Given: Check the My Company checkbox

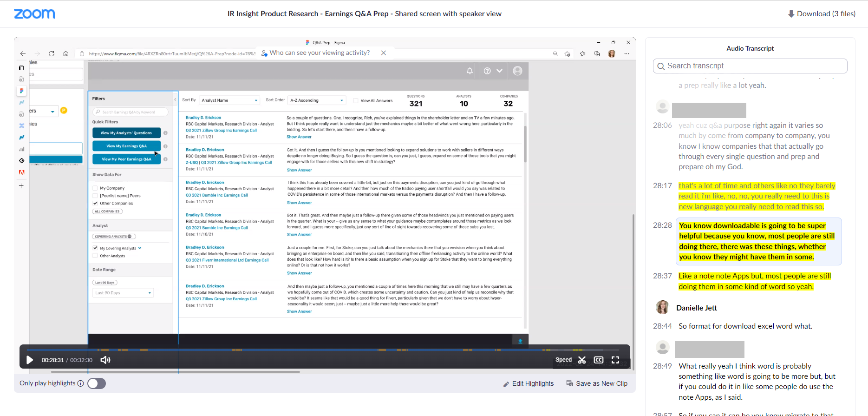Looking at the screenshot, I should 95,188.
